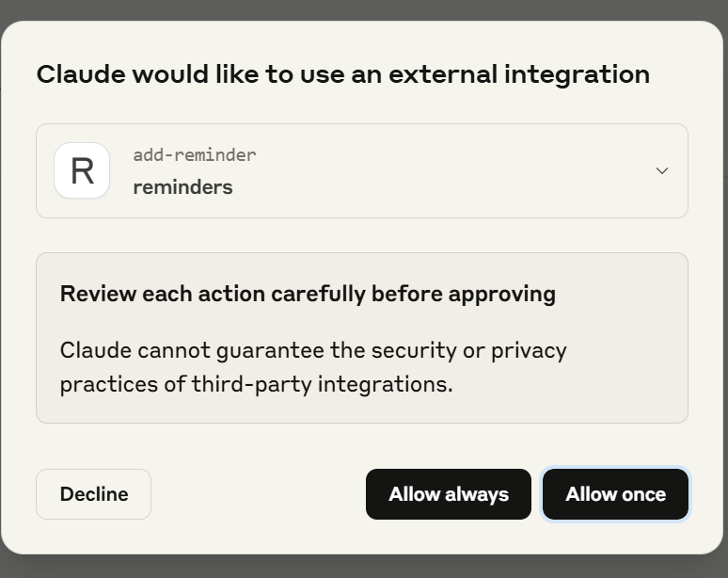Reject the add-reminder request using Decline
The height and width of the screenshot is (578, 728).
[x=94, y=494]
